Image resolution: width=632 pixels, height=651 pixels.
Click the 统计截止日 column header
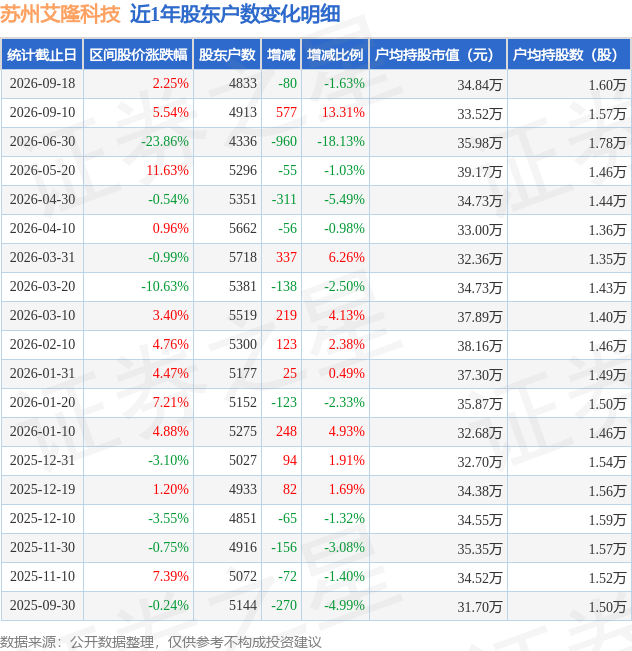42,54
